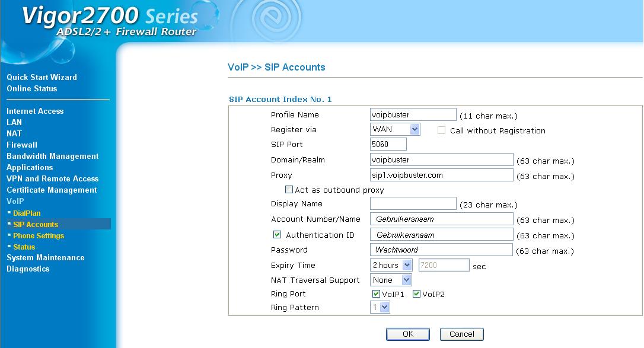Open the Register via WAN dropdown
This screenshot has width=644, height=348.
point(395,130)
